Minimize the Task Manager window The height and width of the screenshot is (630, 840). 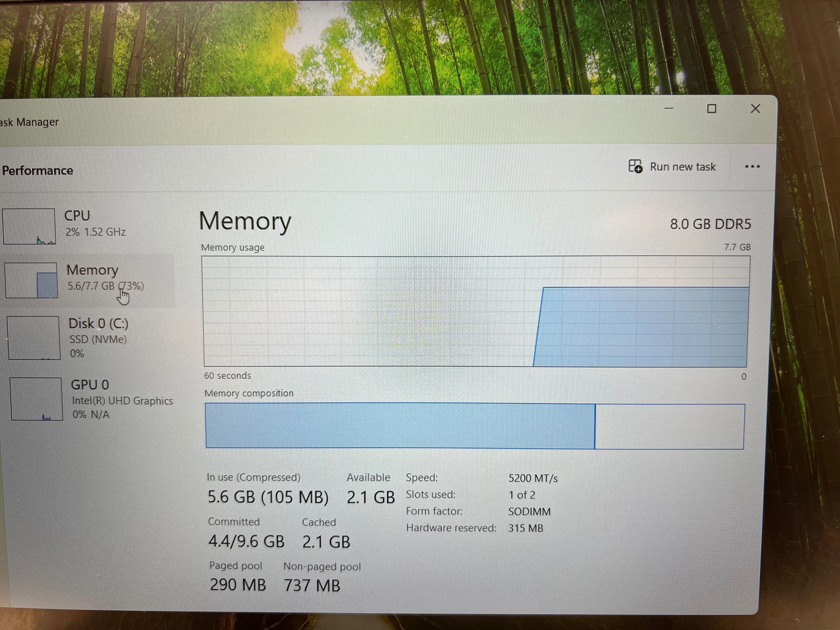pyautogui.click(x=669, y=109)
